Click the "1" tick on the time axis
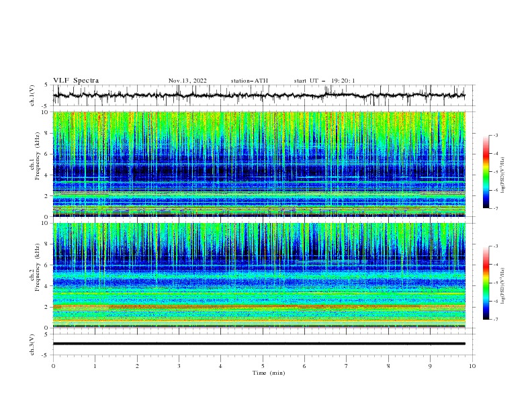Image resolution: width=532 pixels, height=411 pixels. tap(95, 366)
